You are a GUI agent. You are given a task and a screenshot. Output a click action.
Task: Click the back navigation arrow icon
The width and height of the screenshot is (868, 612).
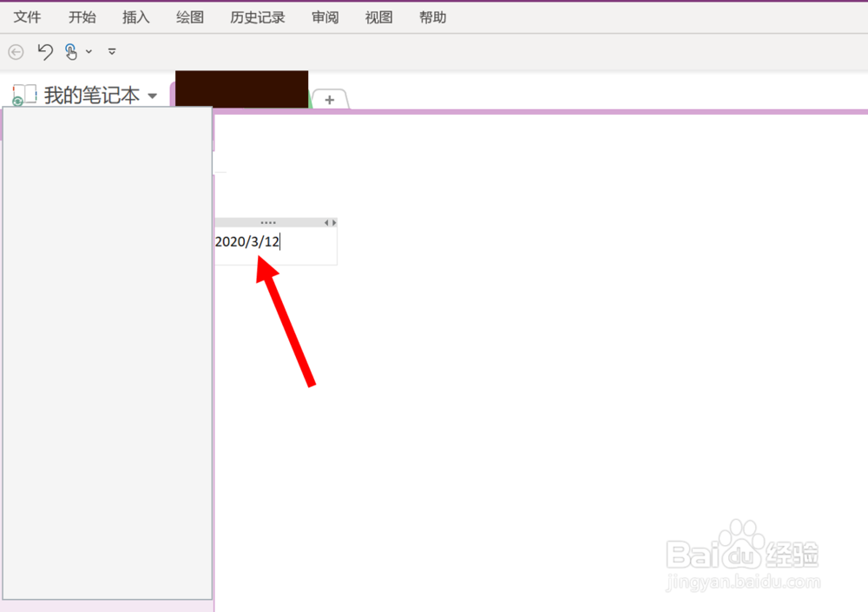pyautogui.click(x=16, y=52)
